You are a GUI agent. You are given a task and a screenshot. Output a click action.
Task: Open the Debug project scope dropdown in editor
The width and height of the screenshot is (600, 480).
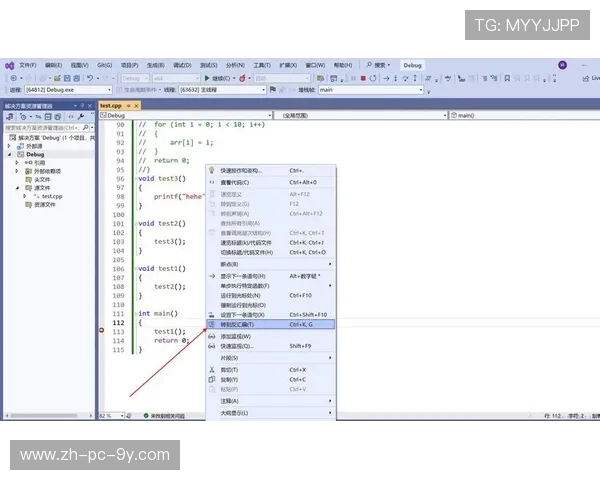270,115
